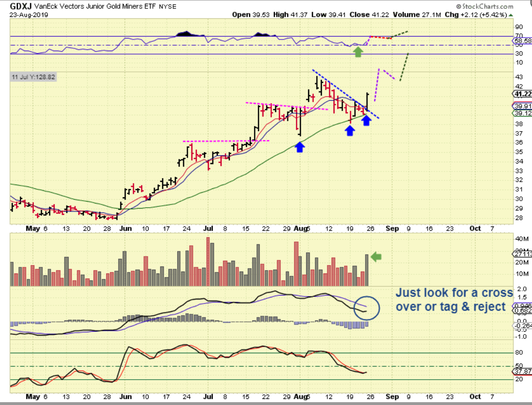532x405 pixels.
Task: Click the 2.0 MACD axis label
Action: [522, 289]
